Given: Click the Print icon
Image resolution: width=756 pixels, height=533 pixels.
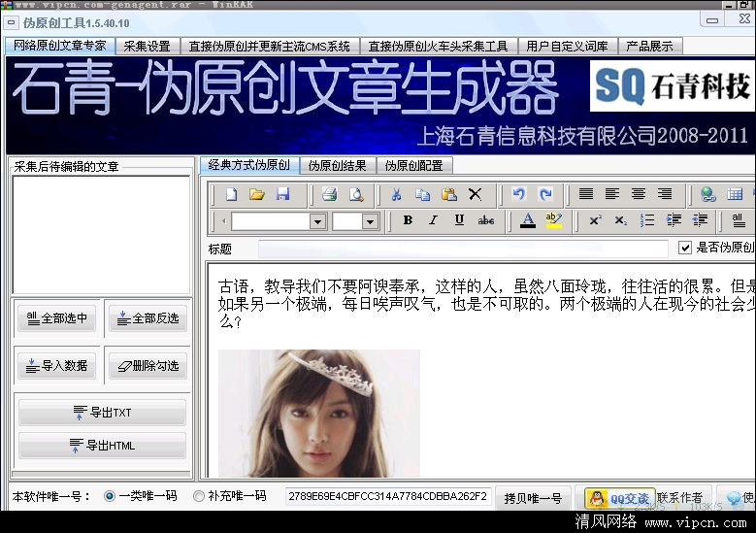Looking at the screenshot, I should [x=330, y=194].
